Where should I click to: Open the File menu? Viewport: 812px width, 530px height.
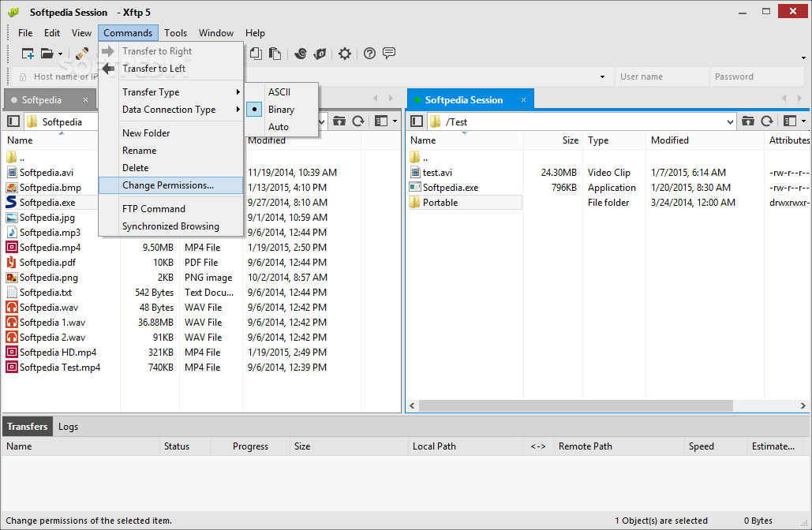[25, 32]
